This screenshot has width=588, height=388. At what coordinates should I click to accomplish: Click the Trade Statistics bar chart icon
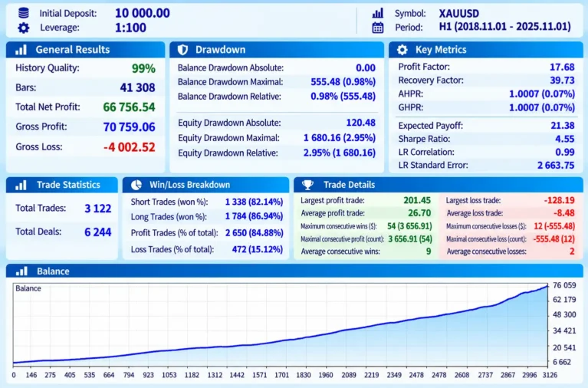pos(21,185)
